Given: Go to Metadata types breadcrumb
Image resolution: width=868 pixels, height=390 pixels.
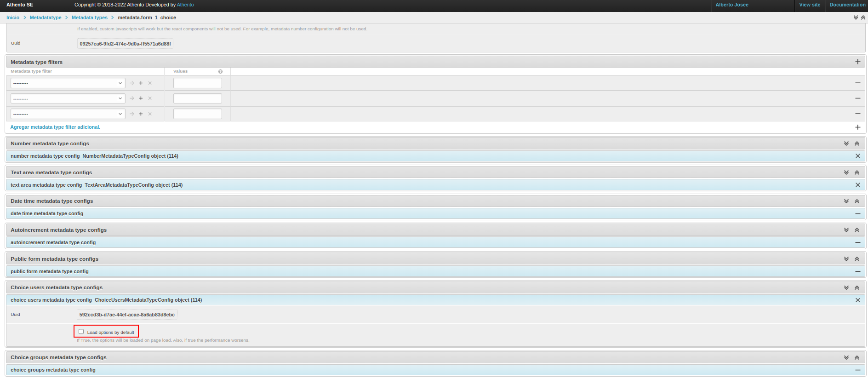Looking at the screenshot, I should click(x=89, y=17).
